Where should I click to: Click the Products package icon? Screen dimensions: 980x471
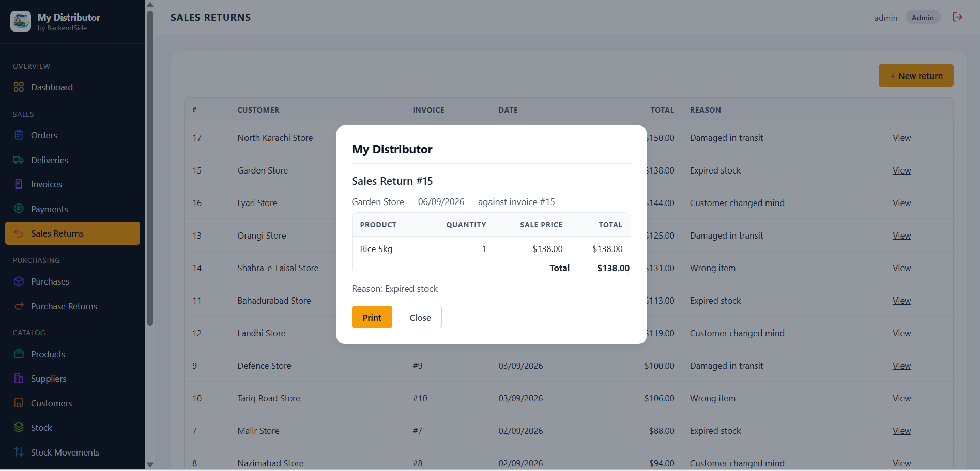(x=19, y=354)
